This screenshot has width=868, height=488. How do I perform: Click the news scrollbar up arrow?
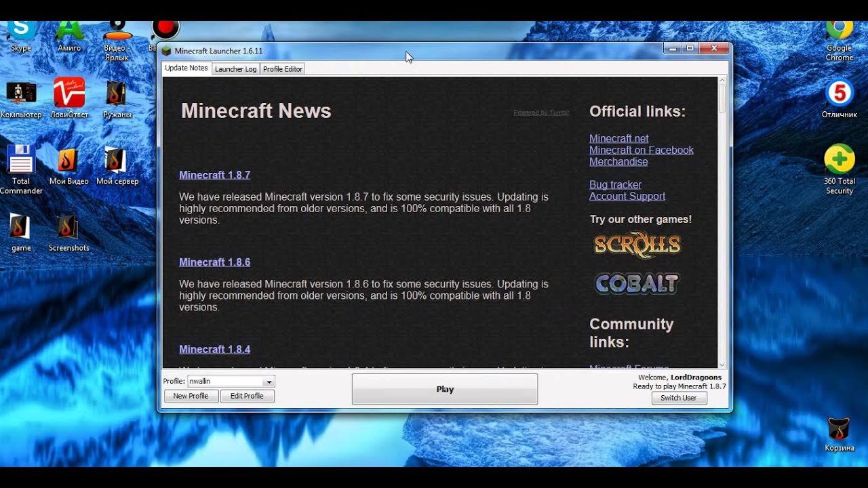[722, 81]
